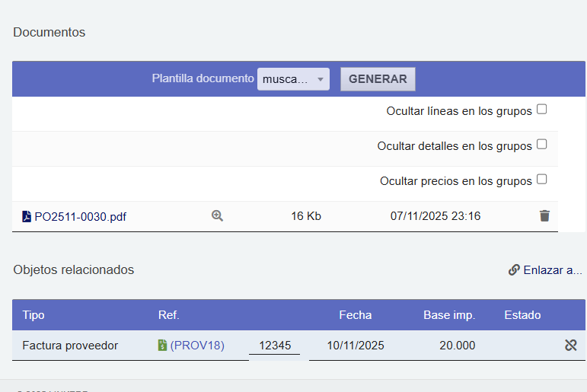Click the Ref. column header
The image size is (587, 392).
169,315
